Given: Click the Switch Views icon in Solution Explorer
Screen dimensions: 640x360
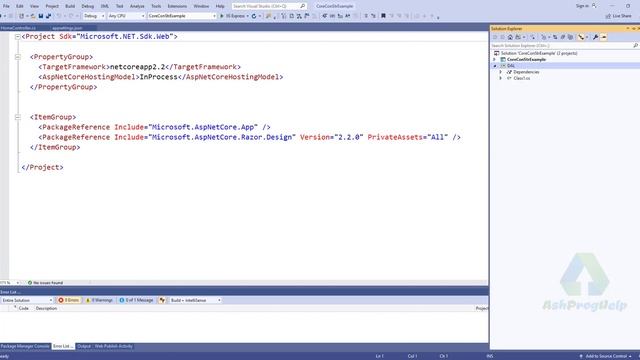Looking at the screenshot, I should (x=518, y=37).
